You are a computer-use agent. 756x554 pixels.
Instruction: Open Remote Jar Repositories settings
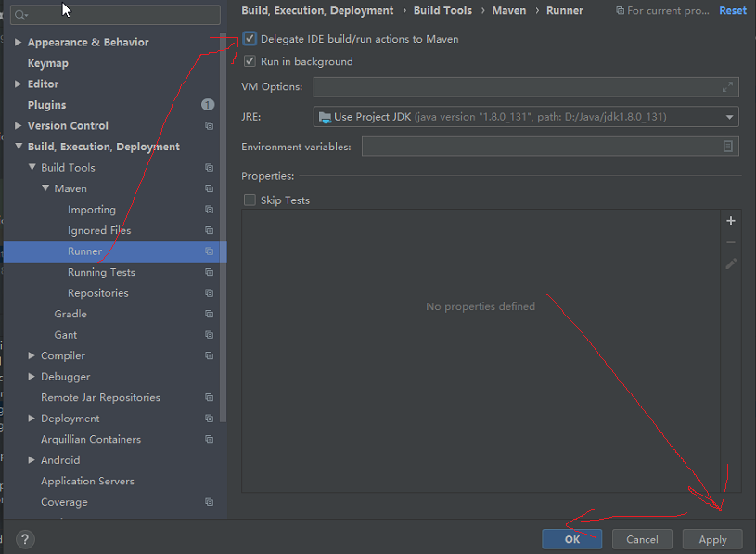(x=100, y=398)
